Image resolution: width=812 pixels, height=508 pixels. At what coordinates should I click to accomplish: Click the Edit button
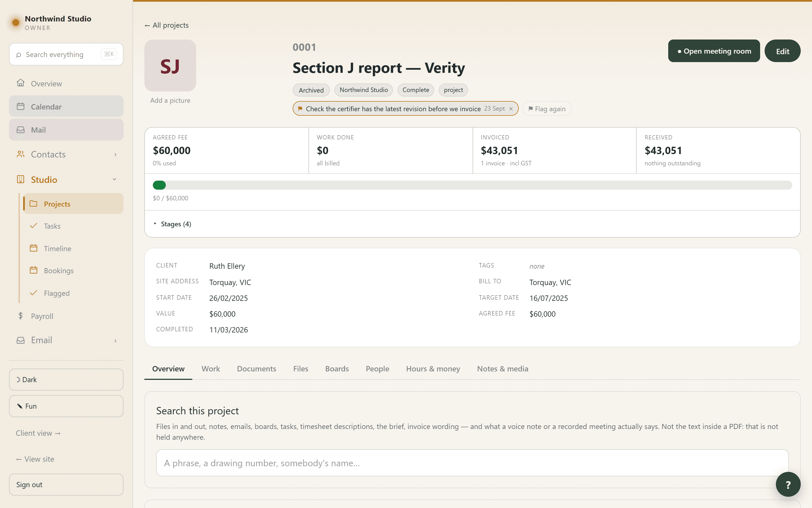point(782,51)
